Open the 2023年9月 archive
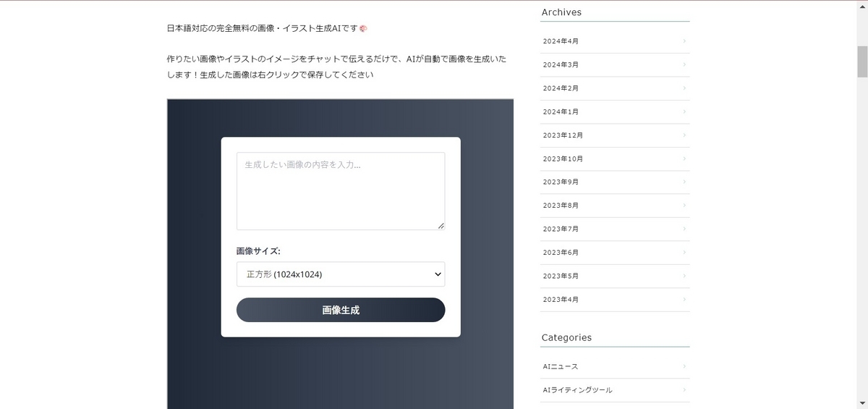Screen dimensions: 868x409 [x=615, y=182]
